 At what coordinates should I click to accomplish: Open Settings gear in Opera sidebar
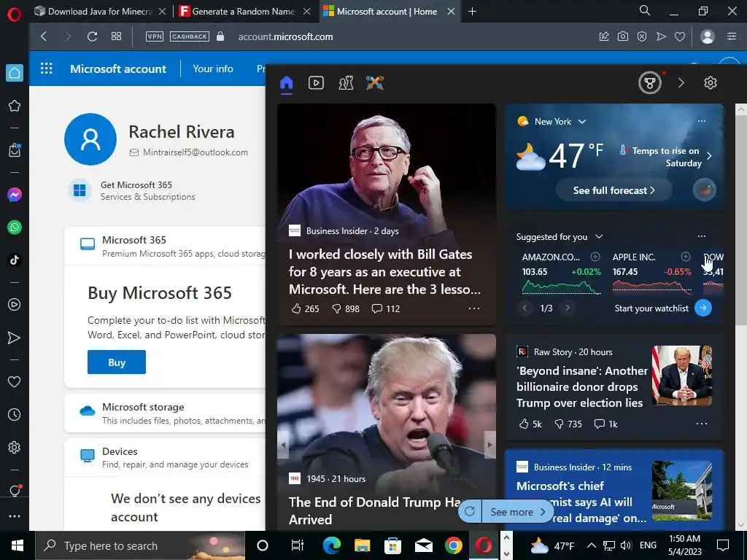click(15, 448)
